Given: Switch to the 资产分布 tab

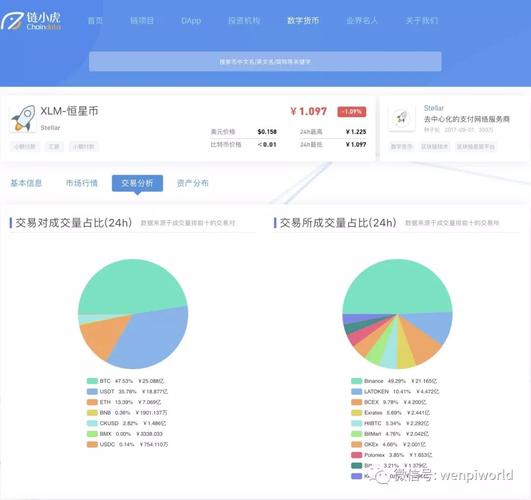Looking at the screenshot, I should pyautogui.click(x=192, y=183).
